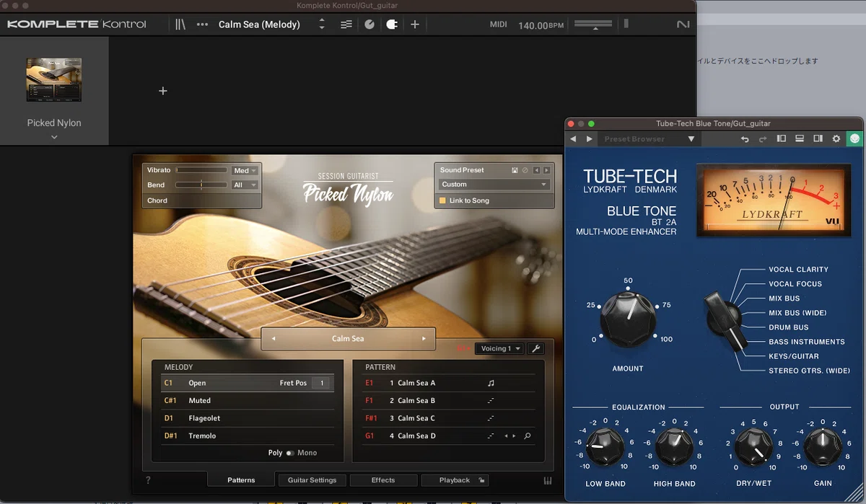Go to next Sound Preset arrow
The width and height of the screenshot is (866, 504).
pos(546,170)
